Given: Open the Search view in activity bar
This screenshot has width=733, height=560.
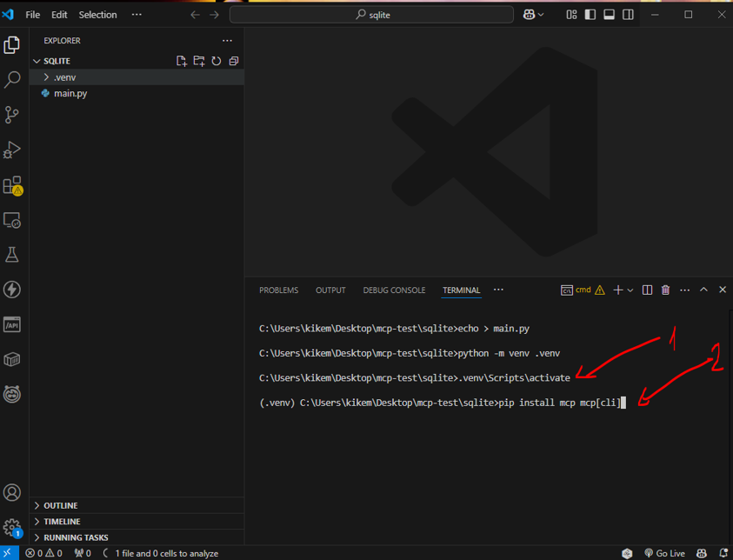Looking at the screenshot, I should click(x=12, y=80).
